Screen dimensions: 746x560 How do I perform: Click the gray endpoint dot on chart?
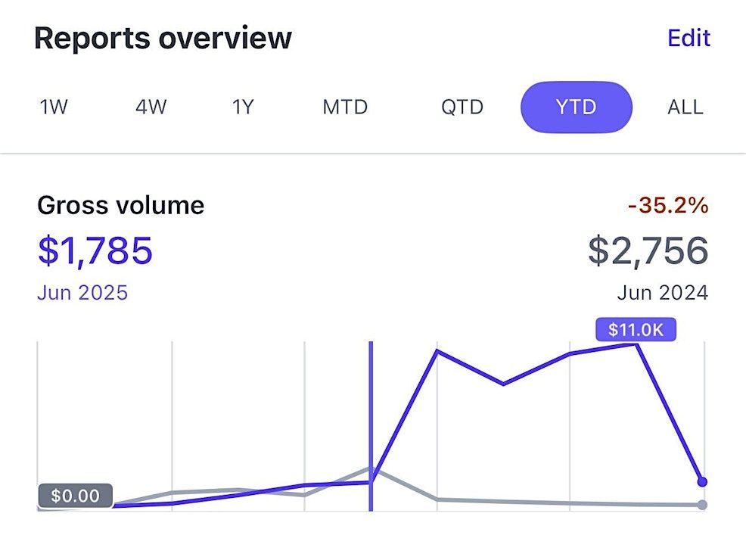pos(702,505)
